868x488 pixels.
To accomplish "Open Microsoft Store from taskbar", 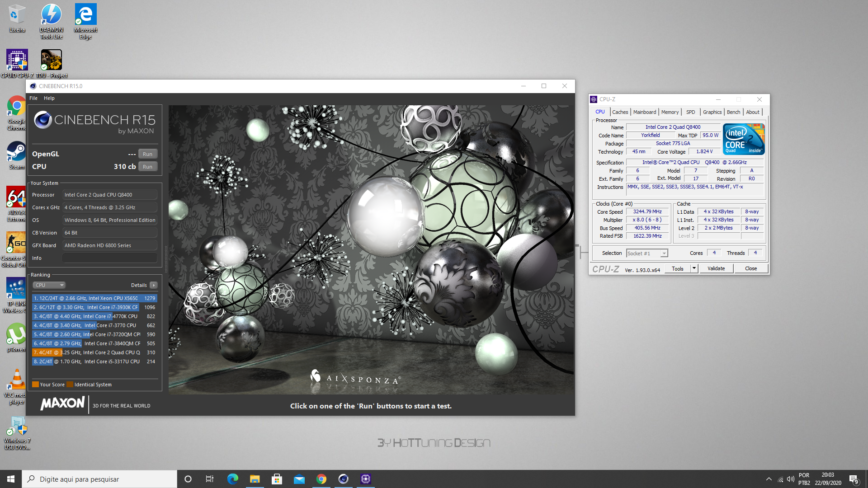I will (x=277, y=479).
